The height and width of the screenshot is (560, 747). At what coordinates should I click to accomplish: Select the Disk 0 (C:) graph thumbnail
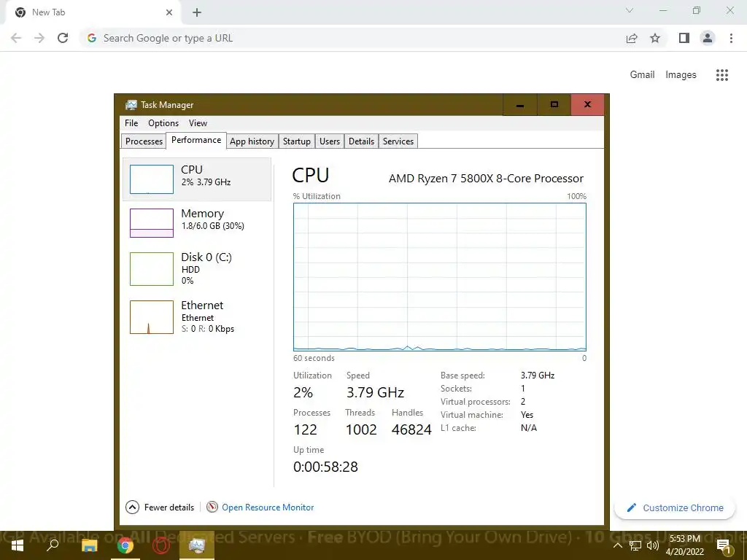pyautogui.click(x=152, y=269)
